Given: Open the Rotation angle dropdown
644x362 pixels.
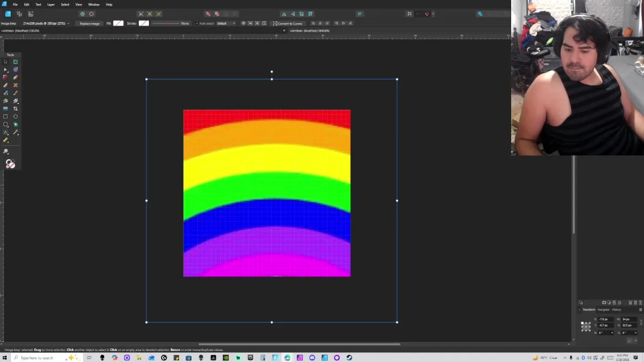Looking at the screenshot, I should [612, 333].
